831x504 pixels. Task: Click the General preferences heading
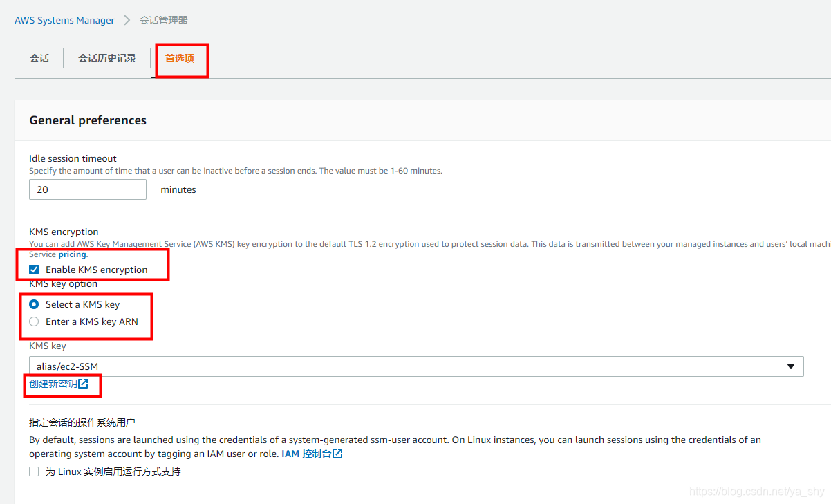(x=88, y=120)
